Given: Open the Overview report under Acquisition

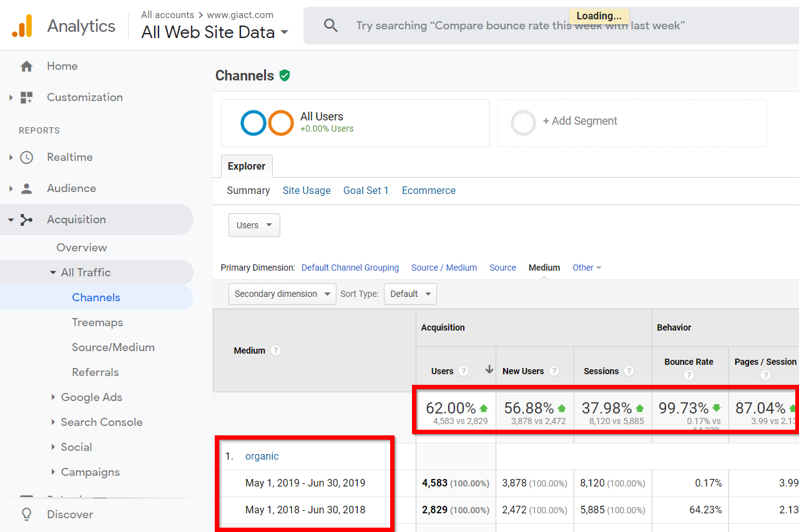Looking at the screenshot, I should pos(82,248).
